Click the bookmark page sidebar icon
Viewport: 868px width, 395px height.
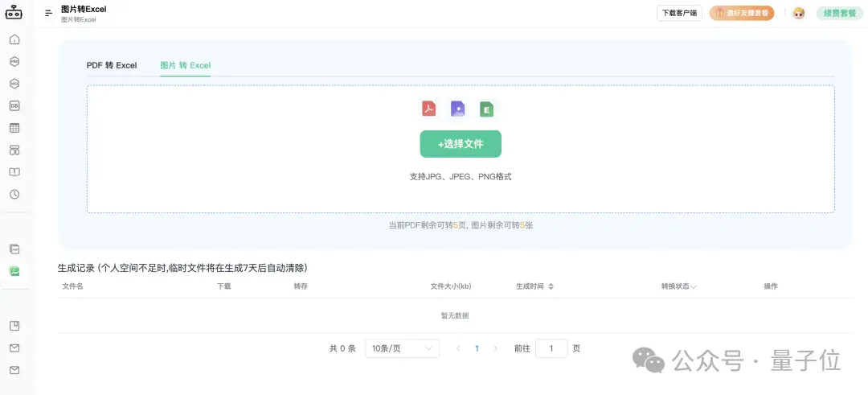pyautogui.click(x=14, y=326)
